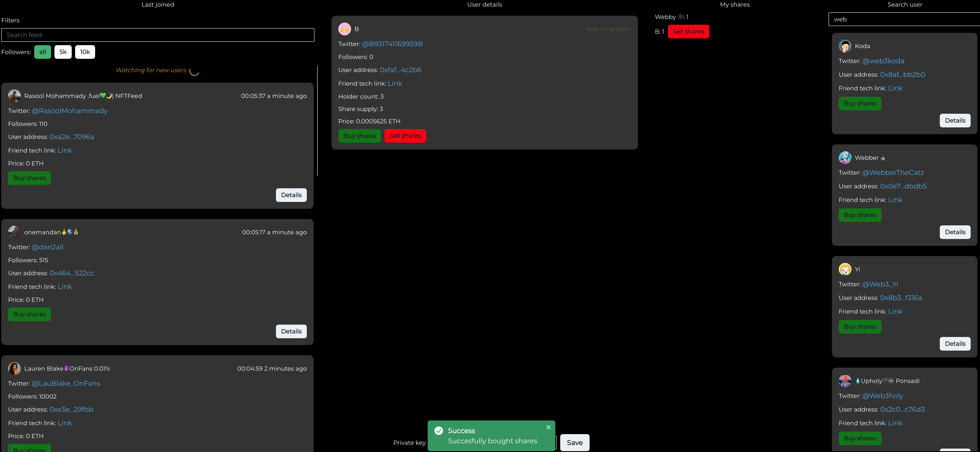The image size is (980, 452).
Task: Select the 10k followers filter
Action: click(85, 52)
